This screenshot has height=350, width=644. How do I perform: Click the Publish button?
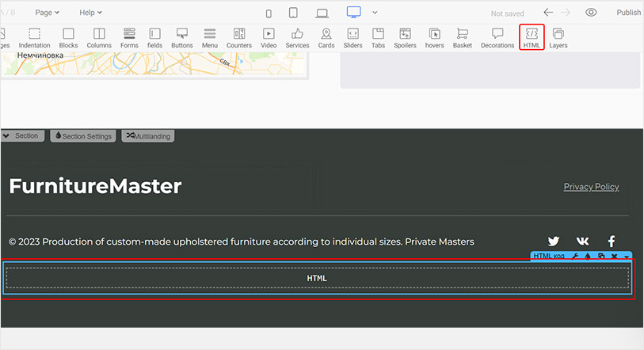pos(628,13)
